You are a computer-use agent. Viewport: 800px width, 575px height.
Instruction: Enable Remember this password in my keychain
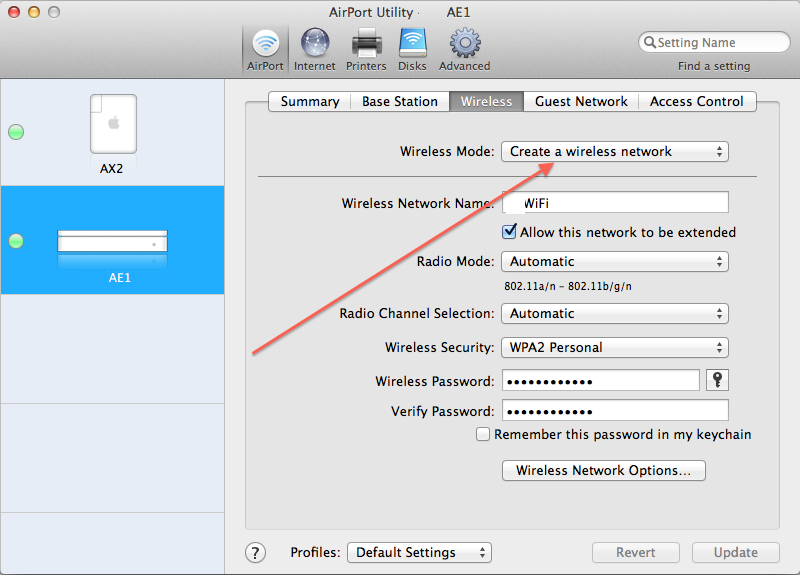point(483,434)
